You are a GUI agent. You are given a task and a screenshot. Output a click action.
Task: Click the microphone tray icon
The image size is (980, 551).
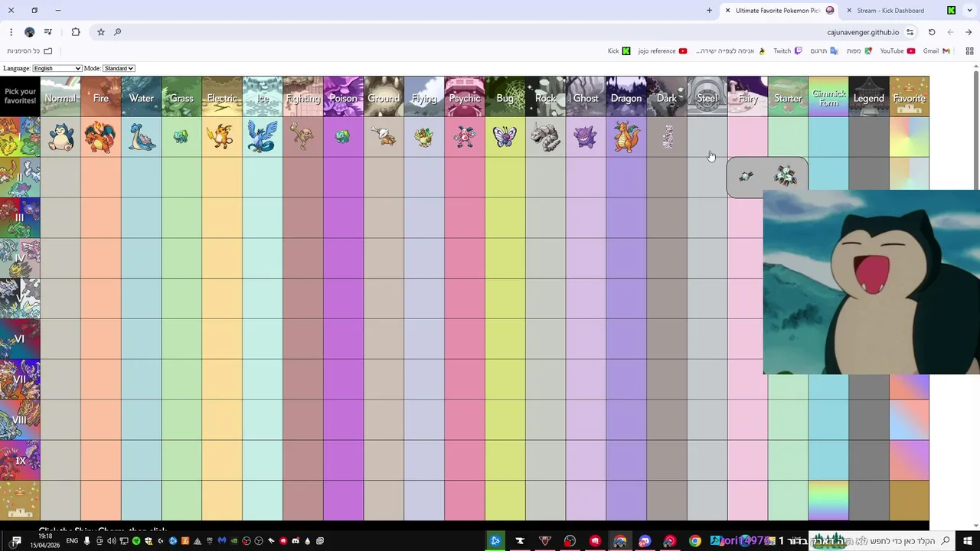(x=87, y=541)
